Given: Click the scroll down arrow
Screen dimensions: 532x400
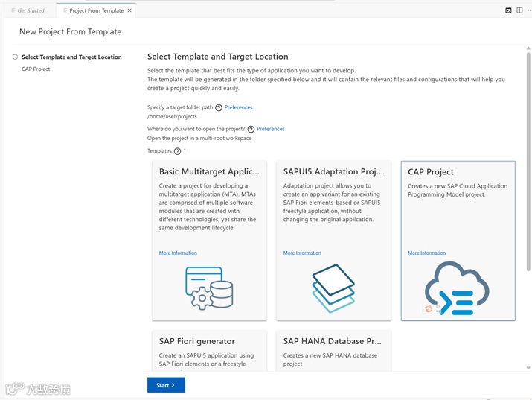Looking at the screenshot, I should (528, 368).
